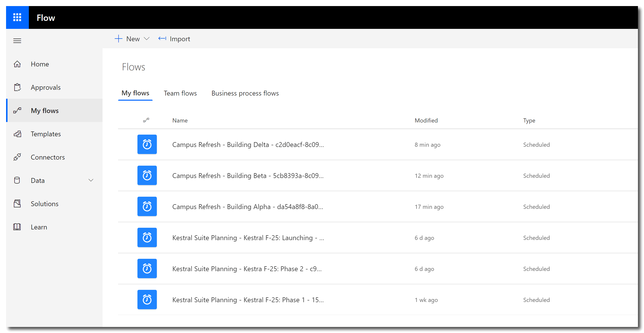The width and height of the screenshot is (644, 333).
Task: Click the Approvals clipboard icon
Action: click(17, 87)
